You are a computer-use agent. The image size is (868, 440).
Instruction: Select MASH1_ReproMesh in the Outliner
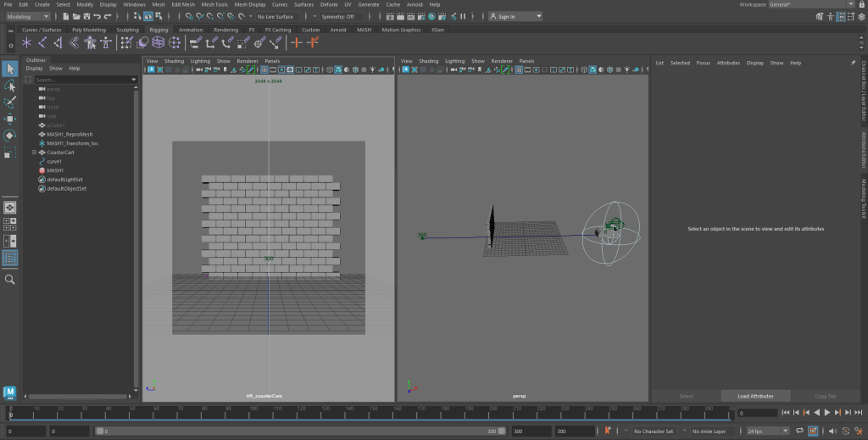70,134
